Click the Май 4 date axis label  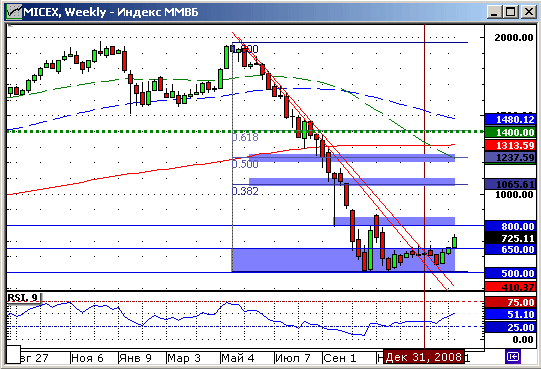238,358
